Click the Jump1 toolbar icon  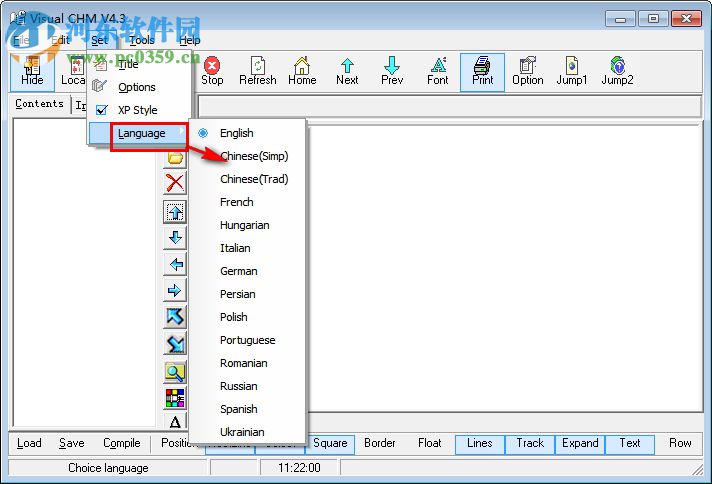pyautogui.click(x=572, y=72)
